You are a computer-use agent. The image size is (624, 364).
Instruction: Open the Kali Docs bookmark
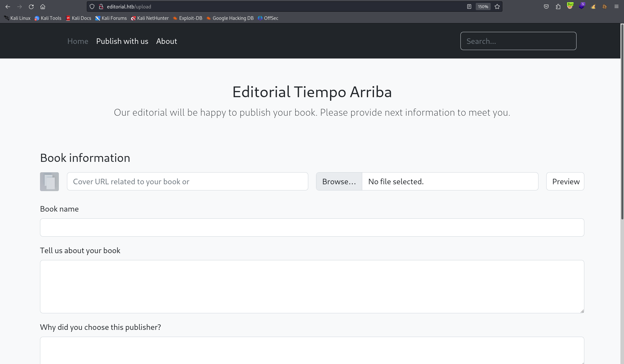click(x=78, y=18)
